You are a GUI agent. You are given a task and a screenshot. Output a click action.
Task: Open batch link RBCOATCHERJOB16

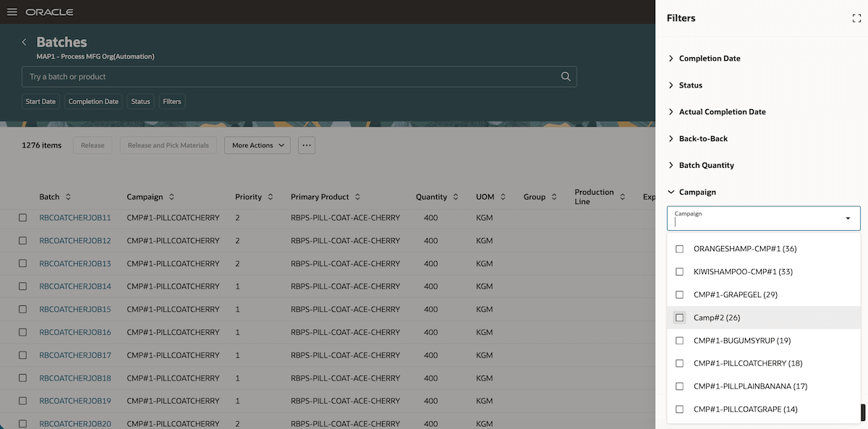[x=75, y=333]
